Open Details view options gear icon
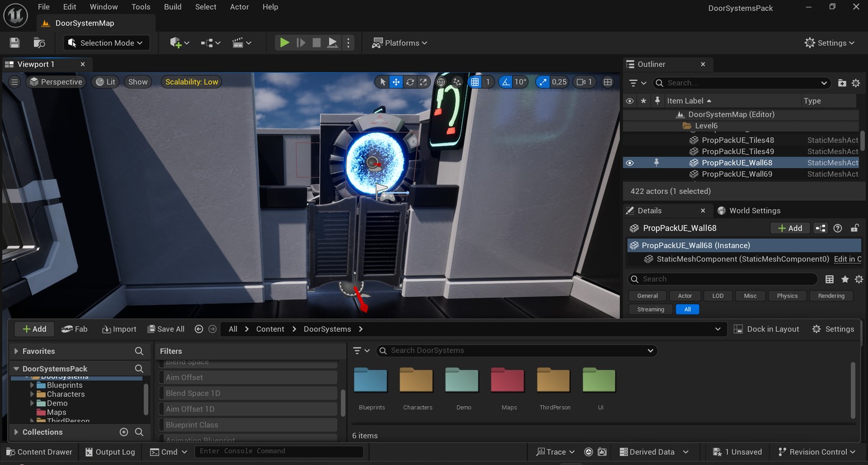868x465 pixels. 859,279
